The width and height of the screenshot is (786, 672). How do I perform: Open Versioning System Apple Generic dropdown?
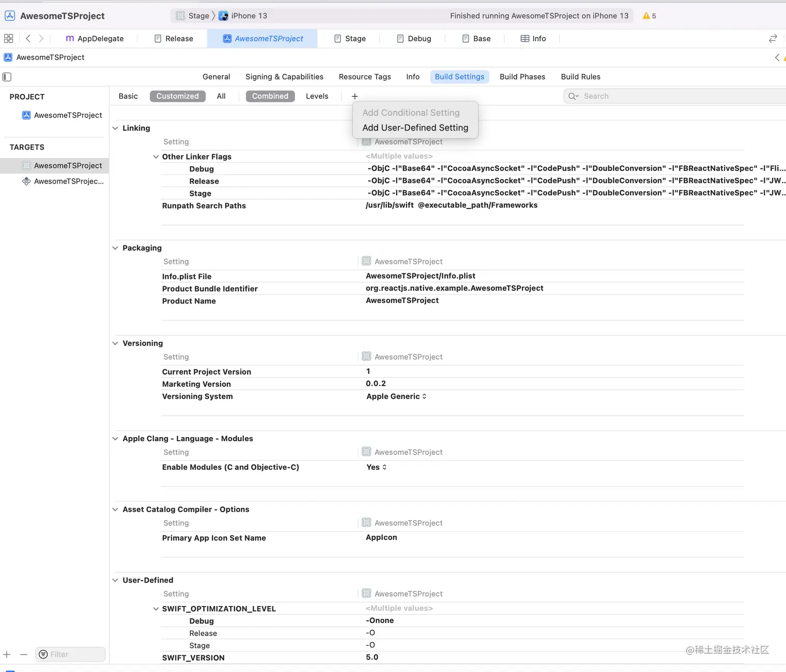pos(396,397)
